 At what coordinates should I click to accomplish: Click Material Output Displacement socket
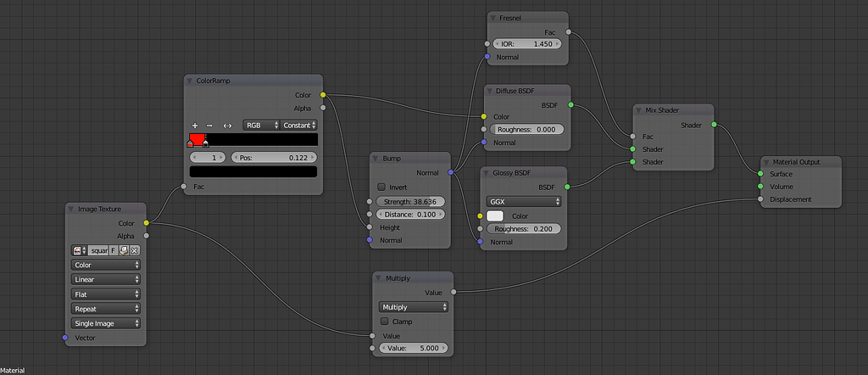760,199
